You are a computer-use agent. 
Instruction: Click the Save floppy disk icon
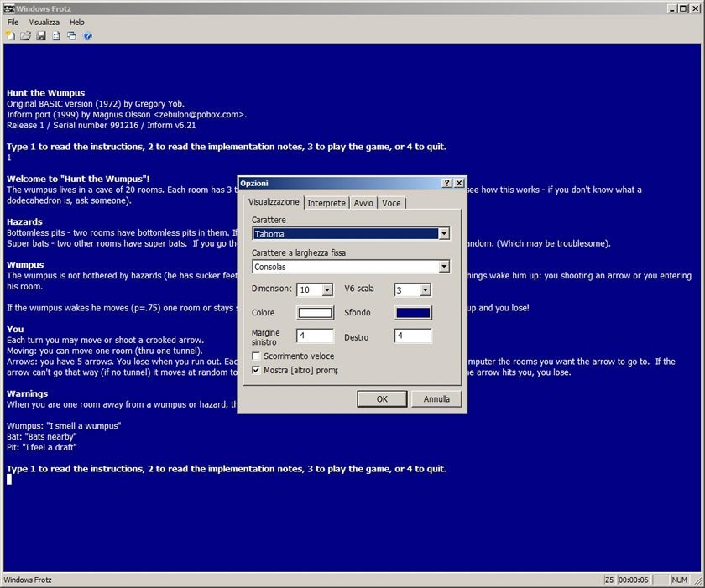(x=41, y=36)
